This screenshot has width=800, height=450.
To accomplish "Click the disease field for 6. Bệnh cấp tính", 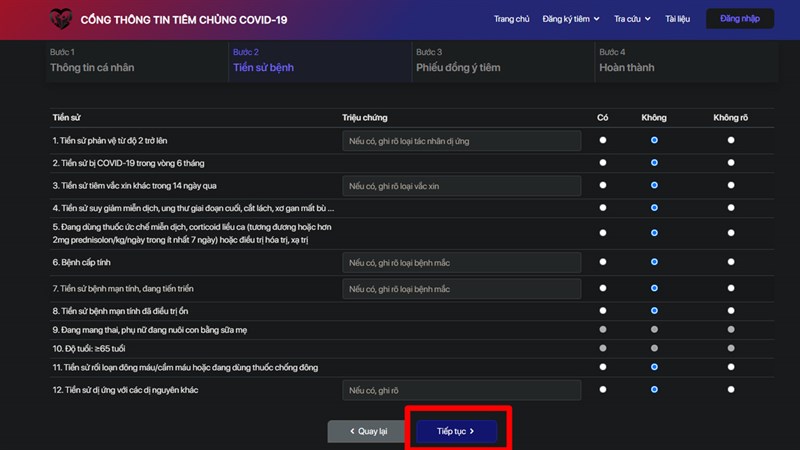I will point(462,262).
